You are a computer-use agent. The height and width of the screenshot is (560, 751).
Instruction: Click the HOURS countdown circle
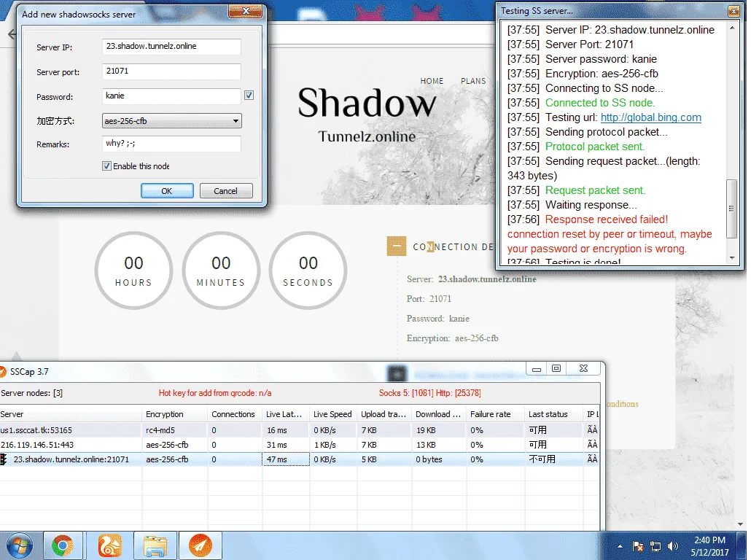coord(133,271)
